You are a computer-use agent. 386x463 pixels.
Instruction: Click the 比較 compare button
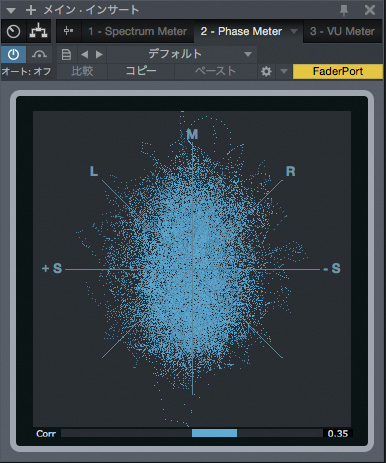[x=82, y=71]
